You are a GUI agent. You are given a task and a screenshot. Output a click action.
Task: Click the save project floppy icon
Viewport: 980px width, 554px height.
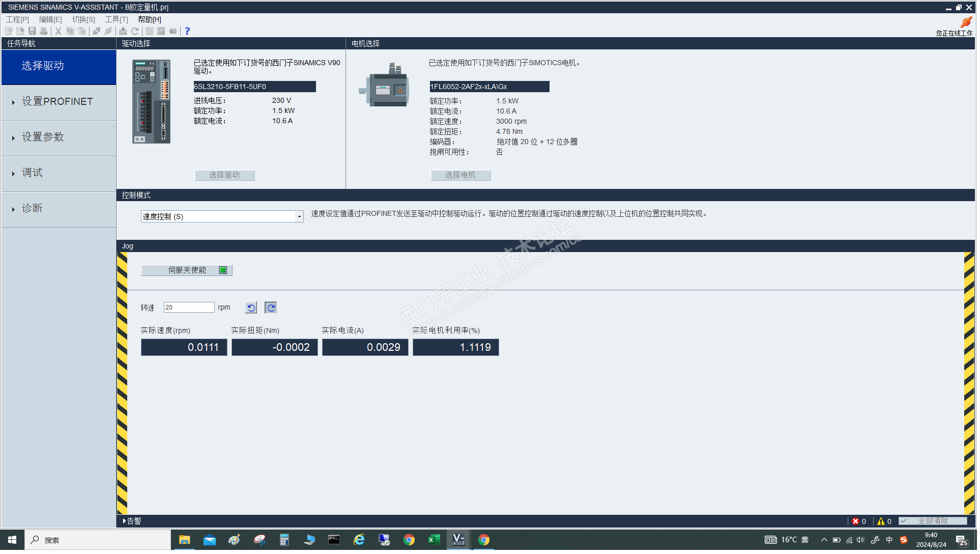tap(32, 32)
